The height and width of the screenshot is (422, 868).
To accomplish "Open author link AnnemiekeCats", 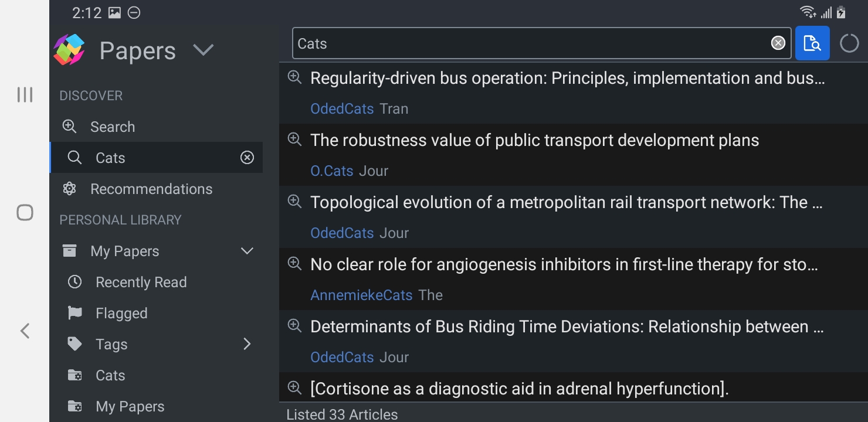I will tap(361, 295).
